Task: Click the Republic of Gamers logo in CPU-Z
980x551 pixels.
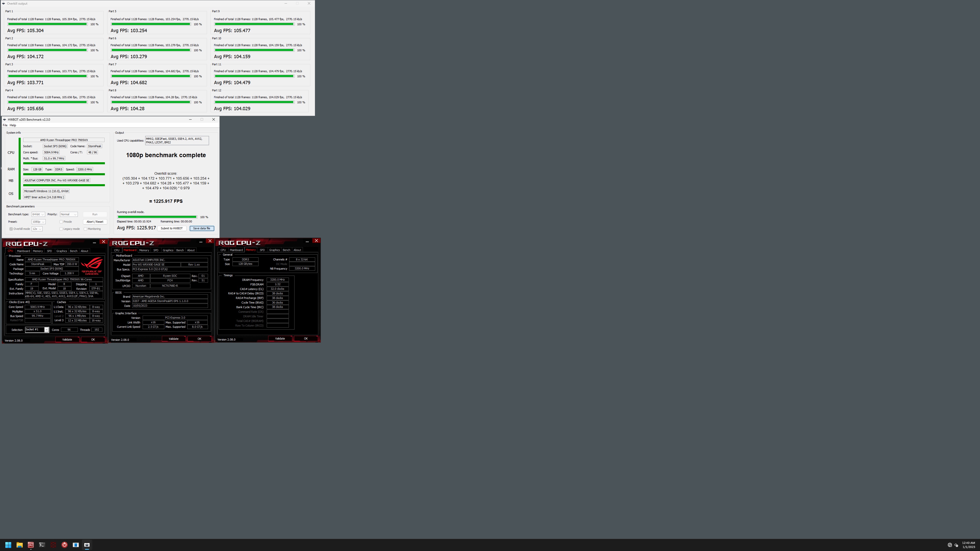Action: pyautogui.click(x=92, y=266)
